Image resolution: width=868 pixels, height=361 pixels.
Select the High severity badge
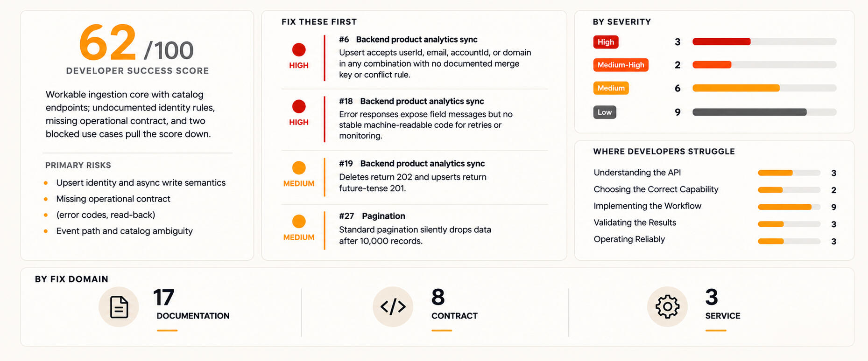(x=606, y=42)
